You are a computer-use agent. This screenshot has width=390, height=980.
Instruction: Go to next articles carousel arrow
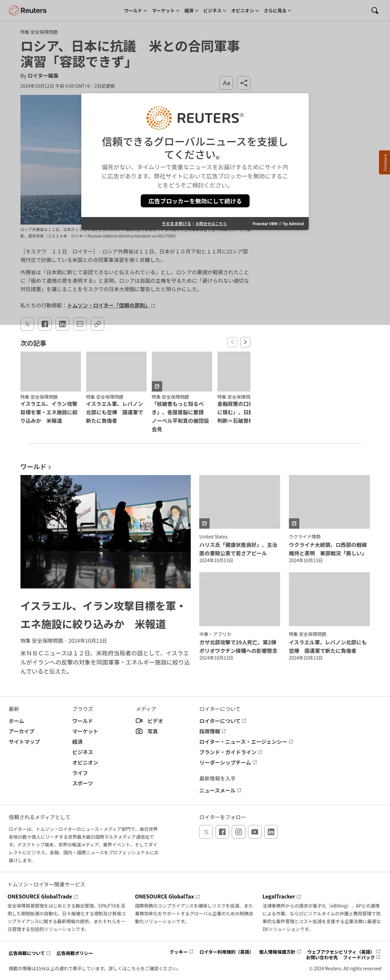pos(245,342)
